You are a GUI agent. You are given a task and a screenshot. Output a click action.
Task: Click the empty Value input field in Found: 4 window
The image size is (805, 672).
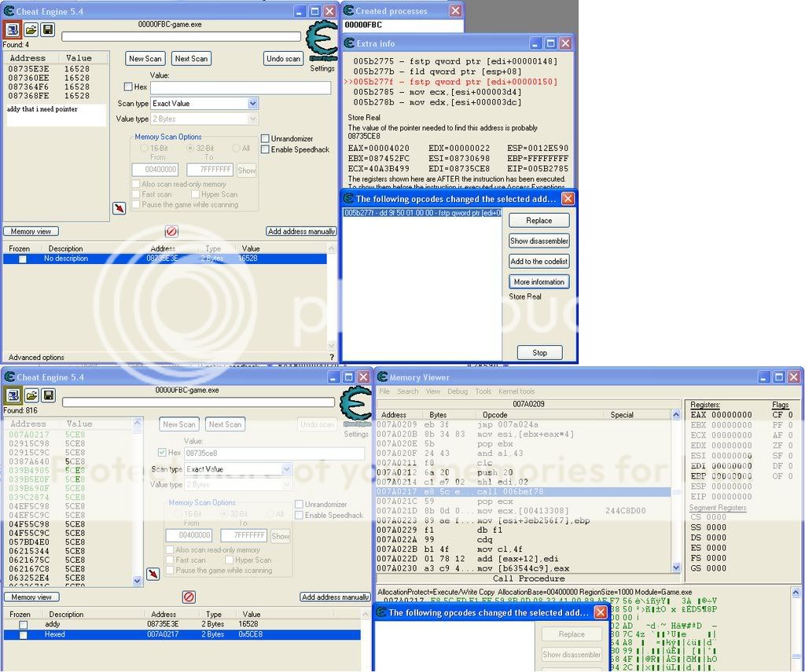pyautogui.click(x=240, y=88)
